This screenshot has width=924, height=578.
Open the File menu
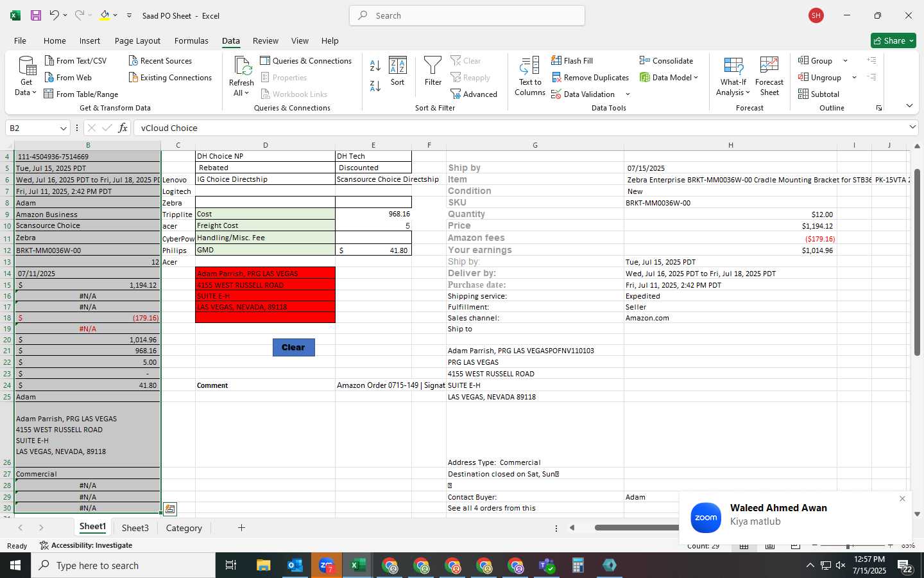click(20, 40)
